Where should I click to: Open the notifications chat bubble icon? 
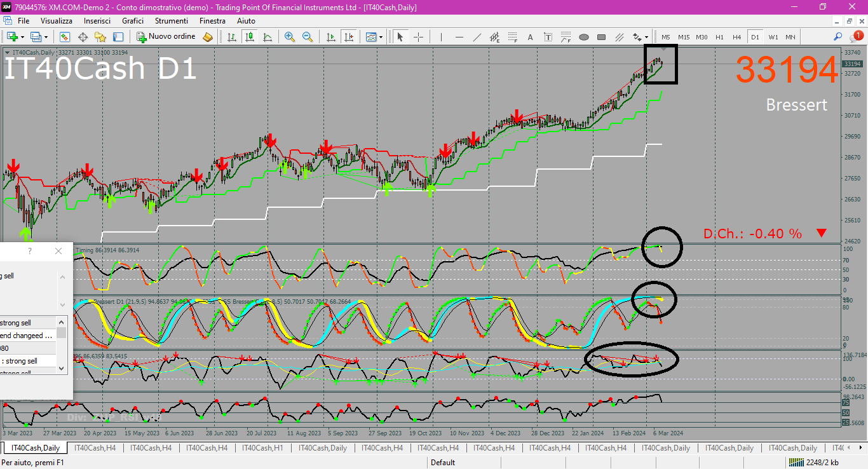click(x=855, y=37)
